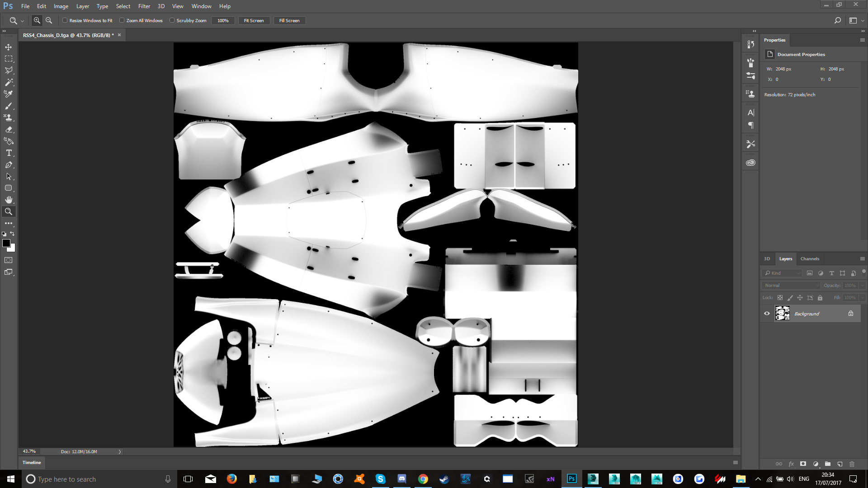Image resolution: width=868 pixels, height=488 pixels.
Task: Select the Brush tool
Action: pos(9,106)
